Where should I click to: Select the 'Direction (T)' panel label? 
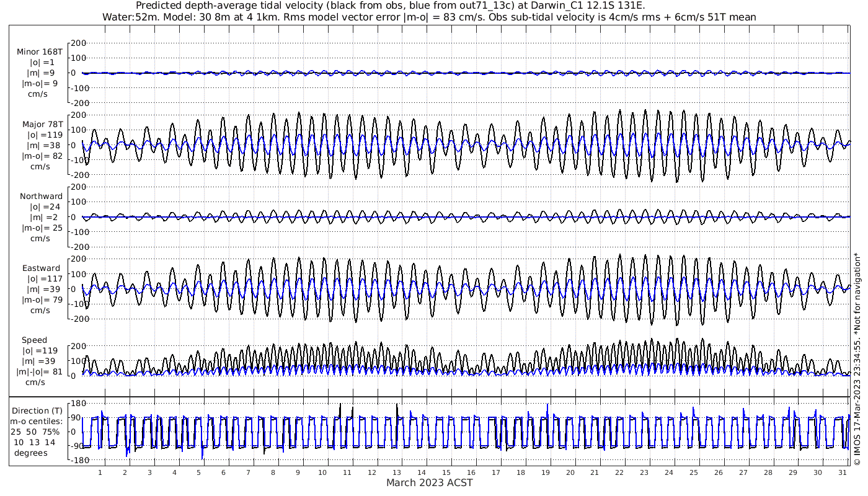point(38,410)
